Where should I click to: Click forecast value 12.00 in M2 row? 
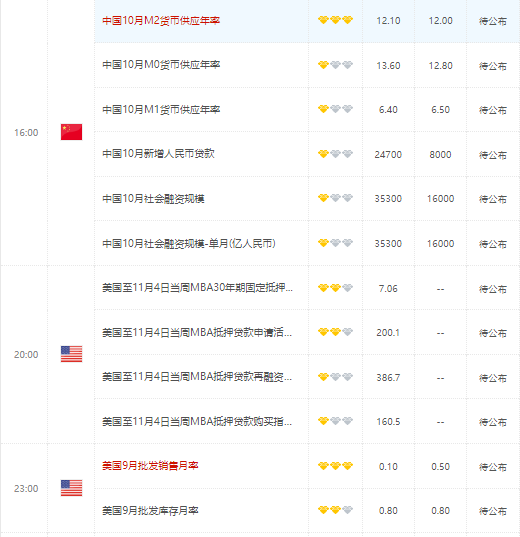tap(441, 21)
